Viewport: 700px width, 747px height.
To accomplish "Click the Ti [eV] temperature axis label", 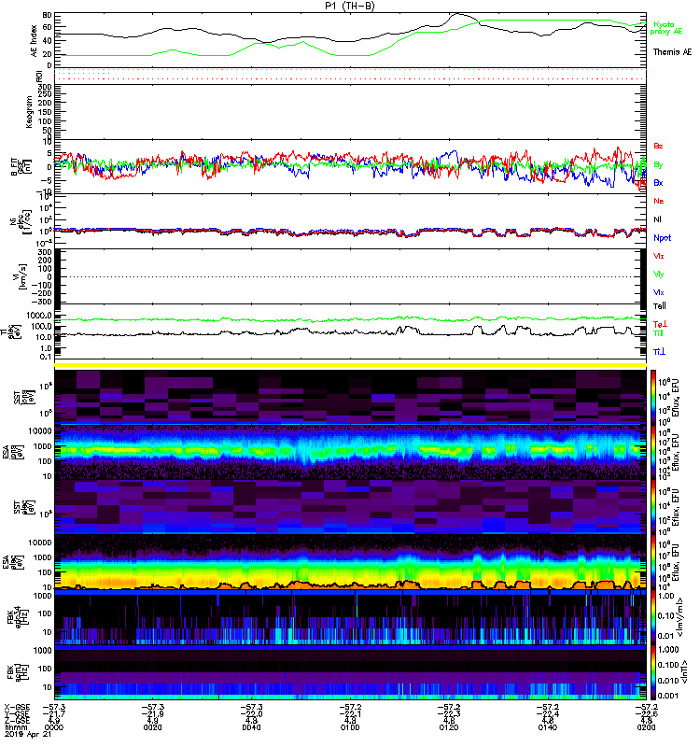I will [10, 331].
